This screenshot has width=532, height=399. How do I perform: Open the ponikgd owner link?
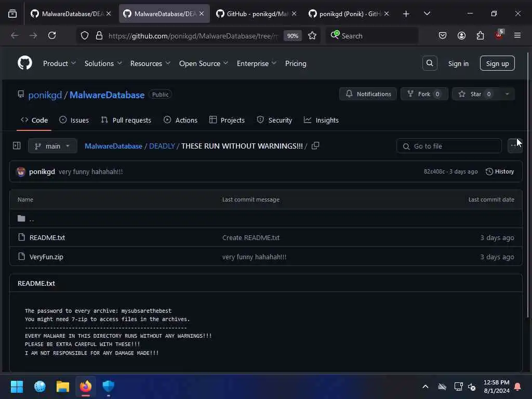45,95
